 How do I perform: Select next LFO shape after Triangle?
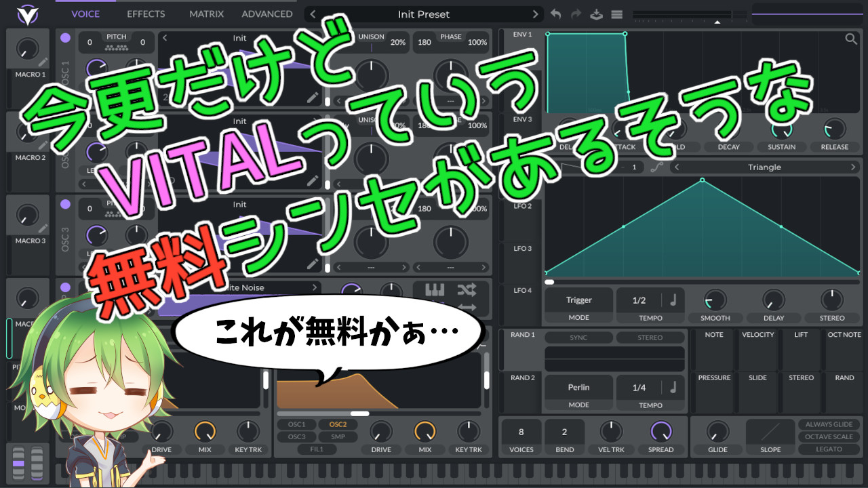[x=853, y=167]
